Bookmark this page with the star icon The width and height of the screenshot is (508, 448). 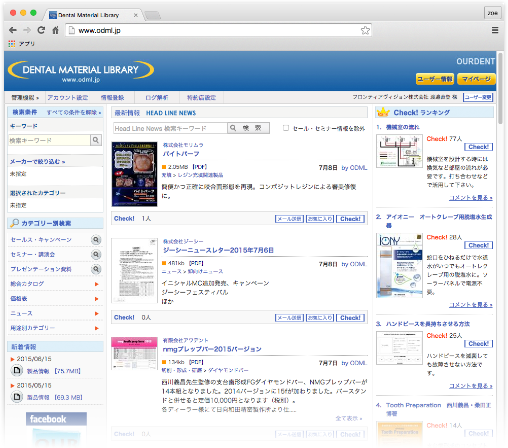pyautogui.click(x=365, y=30)
